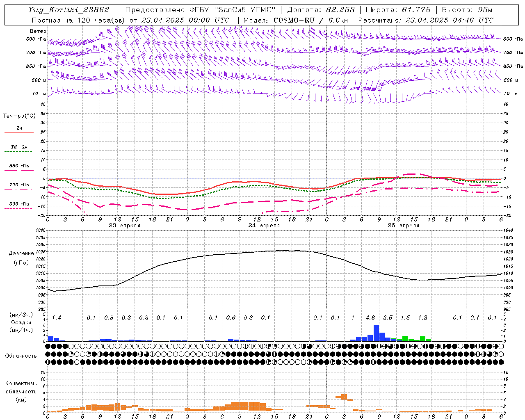Image resolution: width=525 pixels, height=420 pixels.
Task: Click the 1.4 precipitation value
Action: [57, 318]
